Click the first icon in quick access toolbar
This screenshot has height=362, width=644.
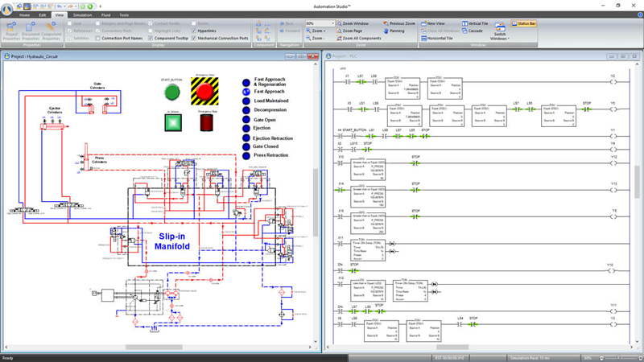pyautogui.click(x=19, y=6)
